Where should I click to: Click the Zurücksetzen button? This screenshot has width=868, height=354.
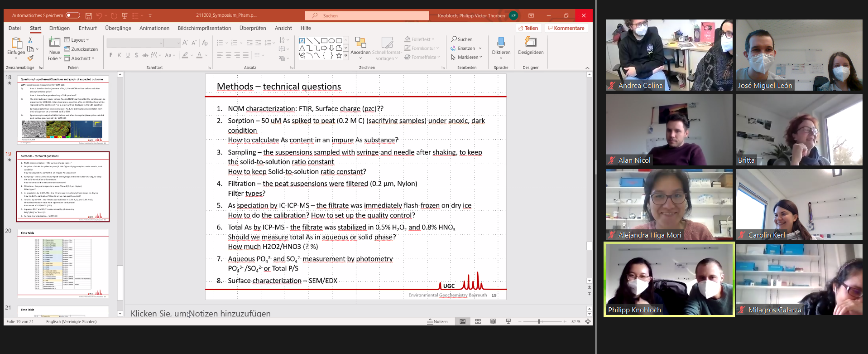coord(81,49)
